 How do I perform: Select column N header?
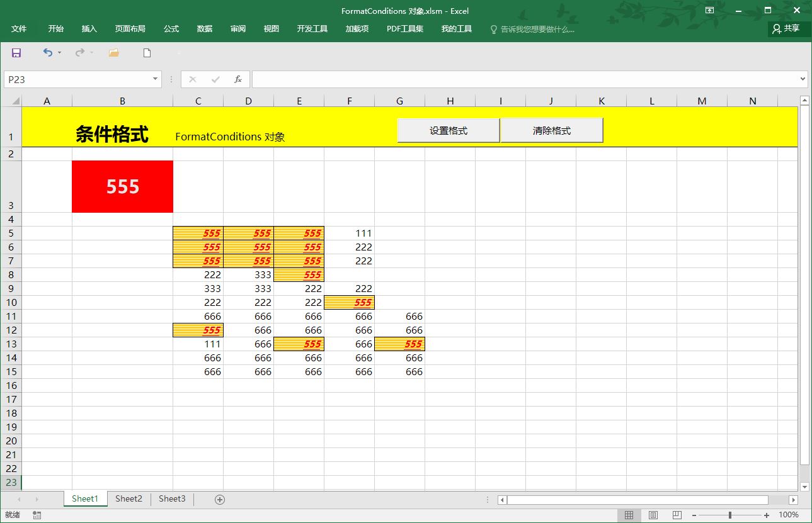[x=753, y=101]
